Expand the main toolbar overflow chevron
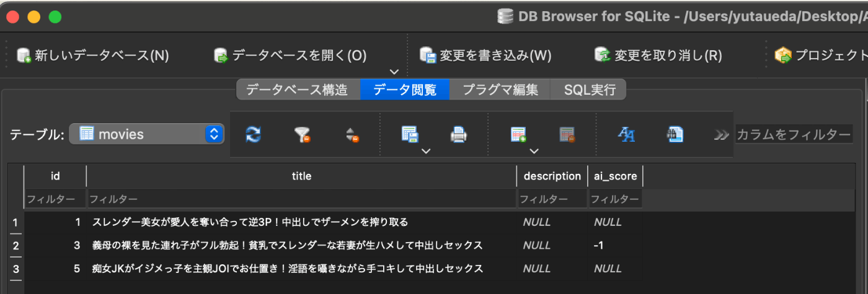 pyautogui.click(x=394, y=72)
